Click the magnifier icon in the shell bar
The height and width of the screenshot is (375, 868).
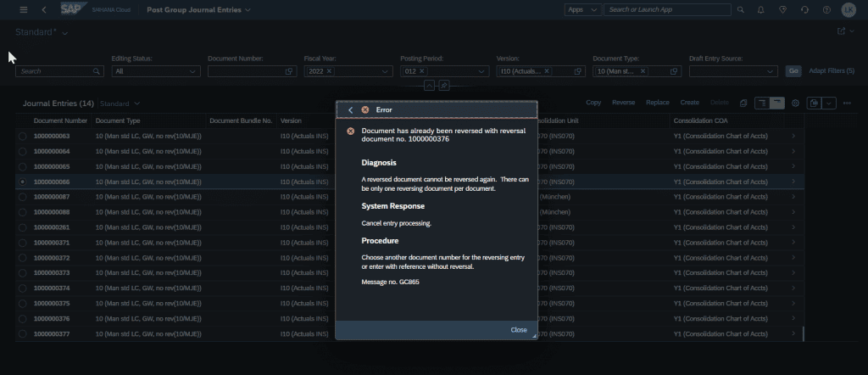741,10
